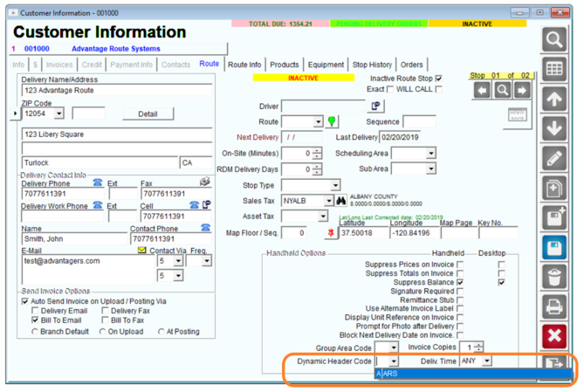Toggle the Inactive Route Stop checkbox

[439, 79]
